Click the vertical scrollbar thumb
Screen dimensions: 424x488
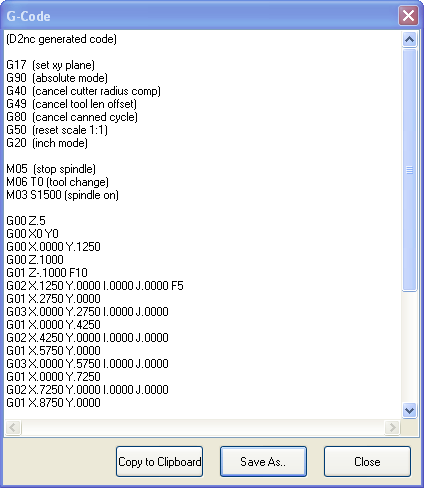click(409, 170)
